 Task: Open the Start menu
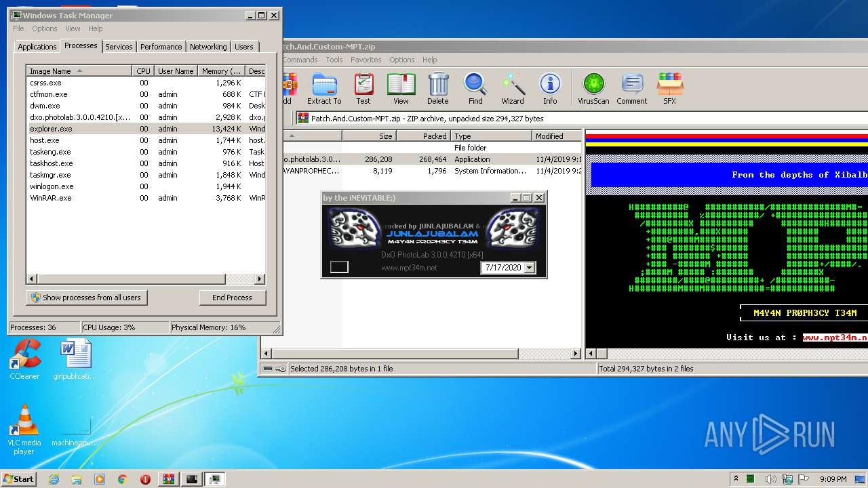(x=18, y=479)
